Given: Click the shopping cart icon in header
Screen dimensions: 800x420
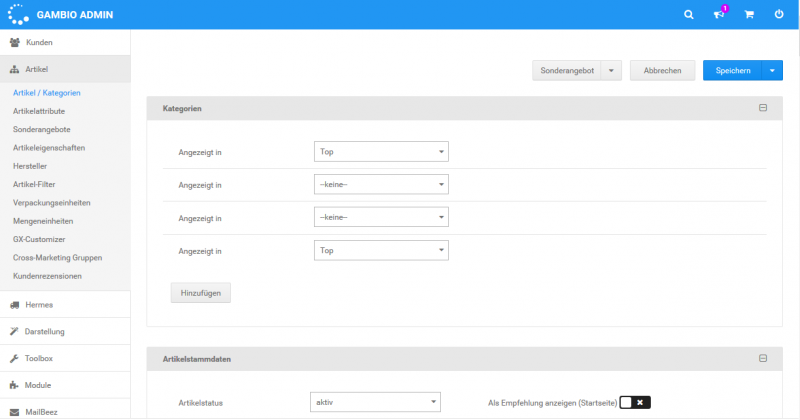Looking at the screenshot, I should [748, 15].
